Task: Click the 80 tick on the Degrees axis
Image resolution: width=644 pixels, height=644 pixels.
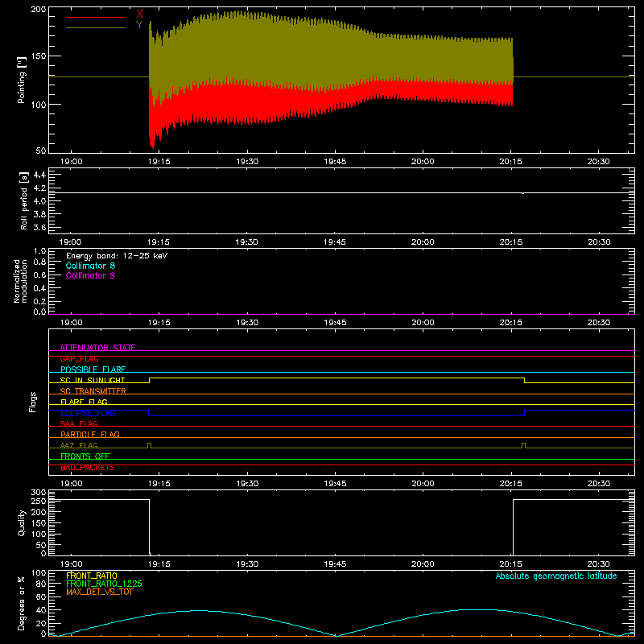Action: 41,584
